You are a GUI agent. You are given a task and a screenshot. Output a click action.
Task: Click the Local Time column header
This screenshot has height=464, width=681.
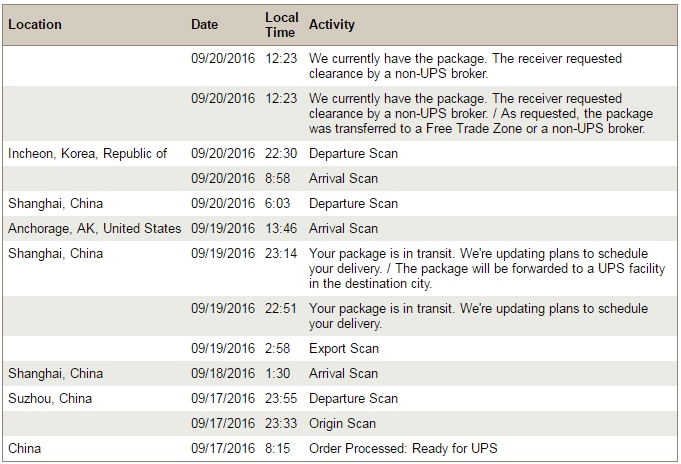tap(281, 25)
